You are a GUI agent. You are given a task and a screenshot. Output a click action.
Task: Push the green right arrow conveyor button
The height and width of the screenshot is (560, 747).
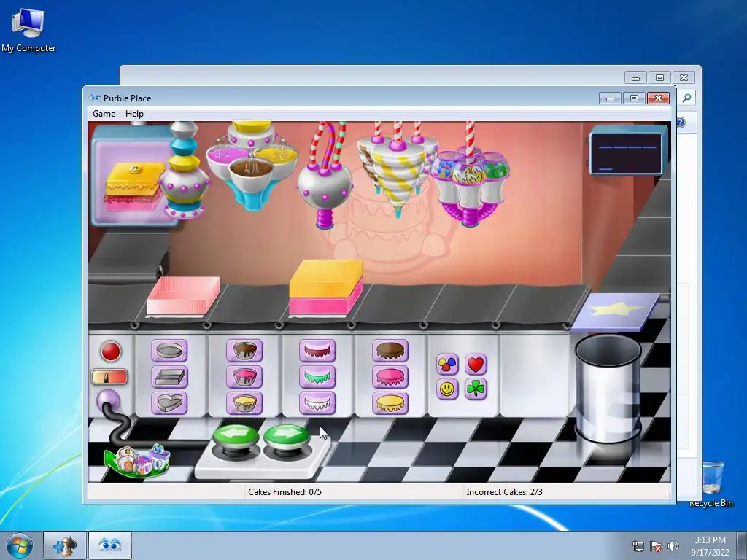tap(286, 437)
